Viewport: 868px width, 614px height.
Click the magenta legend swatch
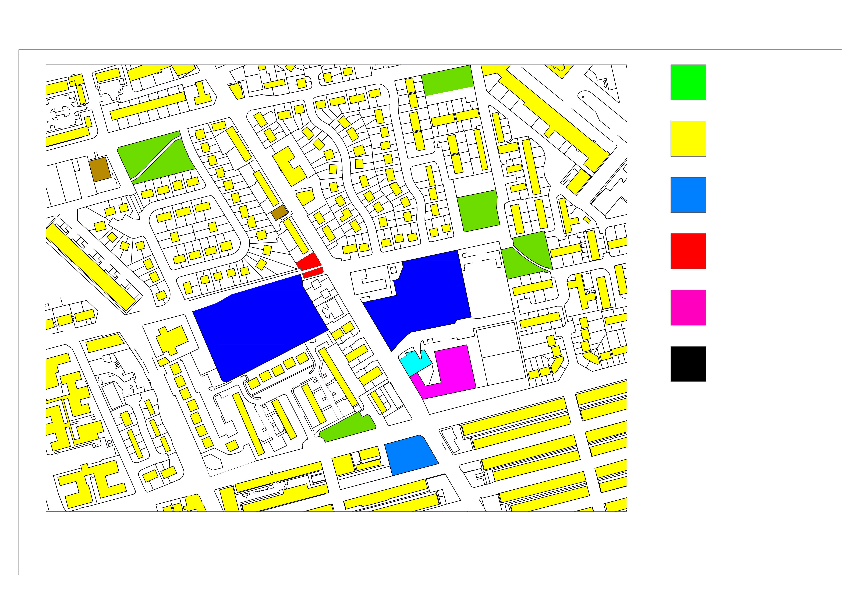[688, 308]
